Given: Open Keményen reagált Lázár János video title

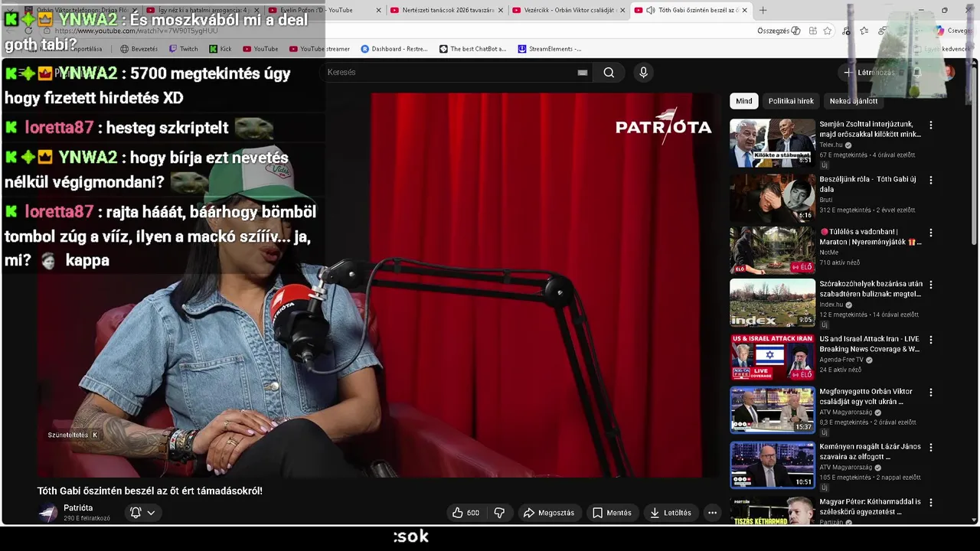Looking at the screenshot, I should coord(870,452).
